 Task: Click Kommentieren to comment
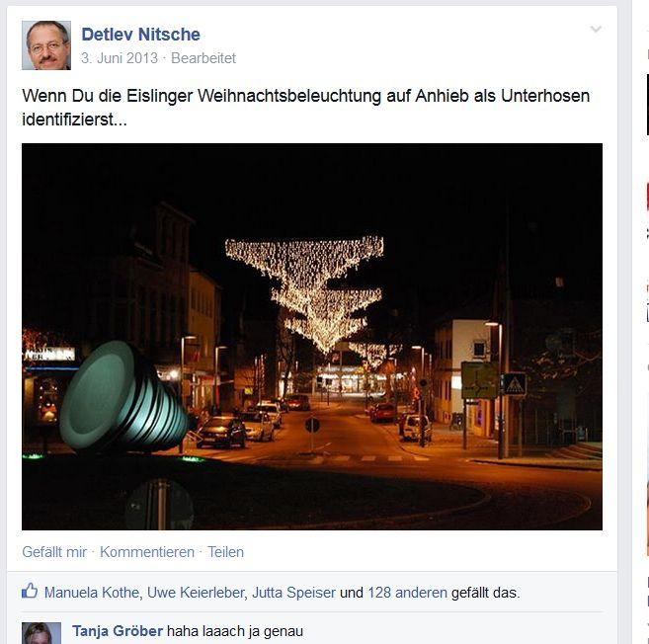coord(147,552)
